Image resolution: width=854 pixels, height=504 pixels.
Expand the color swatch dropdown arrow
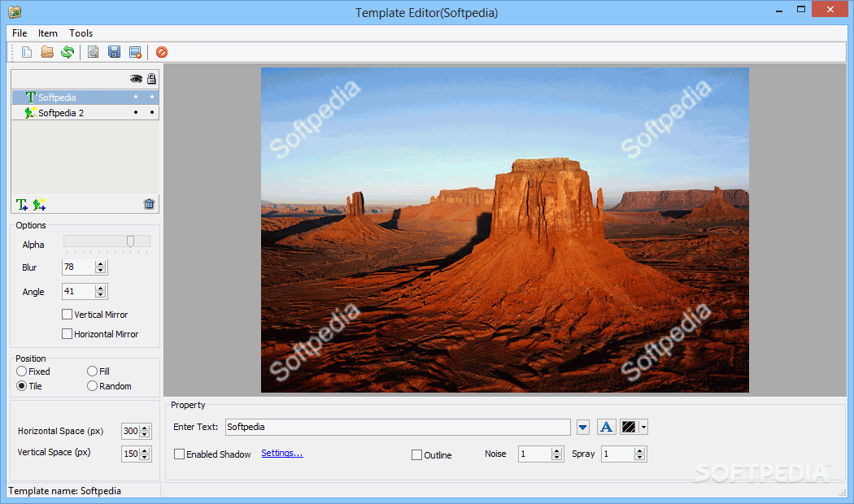(x=643, y=428)
